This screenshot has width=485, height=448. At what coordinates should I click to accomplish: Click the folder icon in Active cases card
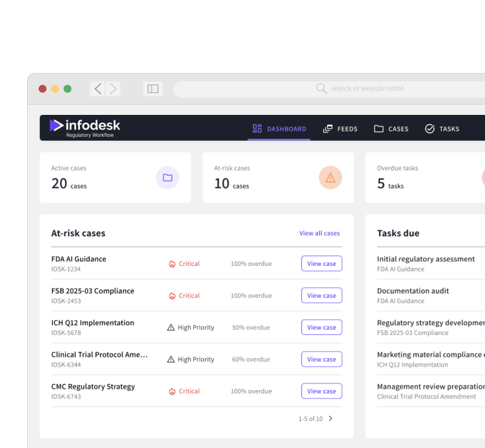(168, 178)
